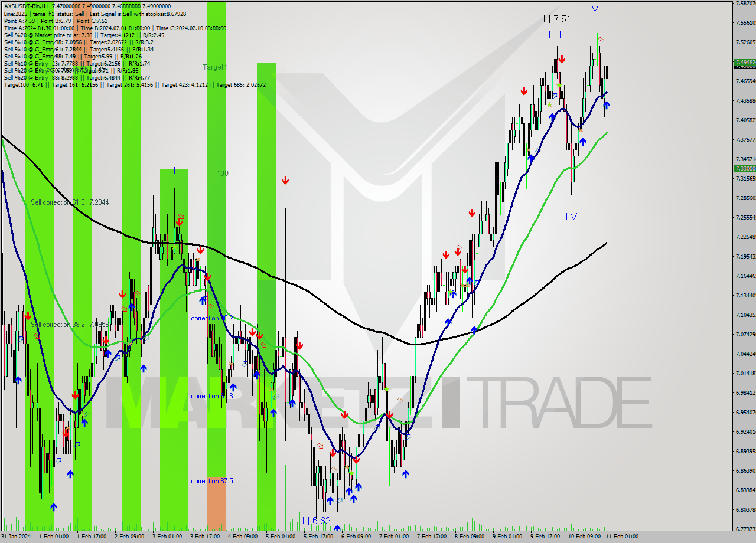Click the 7.01418 price axis label

tap(744, 373)
